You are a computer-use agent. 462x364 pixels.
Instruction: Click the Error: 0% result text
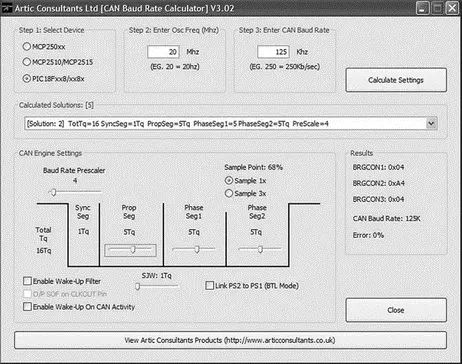coord(368,235)
